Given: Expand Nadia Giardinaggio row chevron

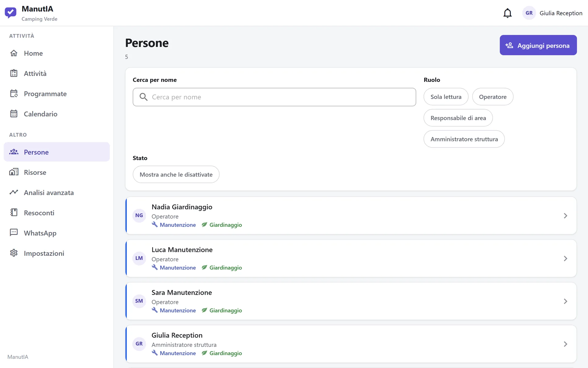Looking at the screenshot, I should pos(565,216).
